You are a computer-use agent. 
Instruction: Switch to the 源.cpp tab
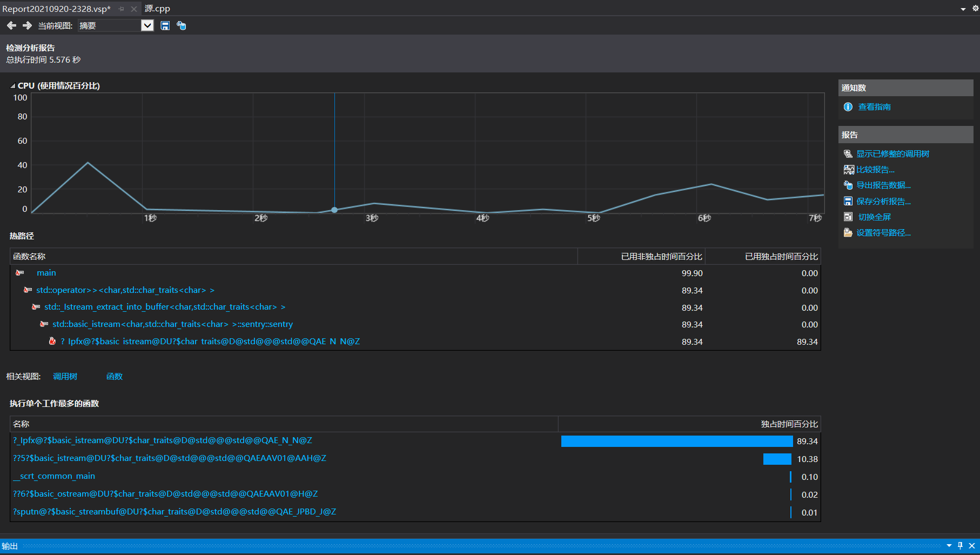[x=157, y=9]
